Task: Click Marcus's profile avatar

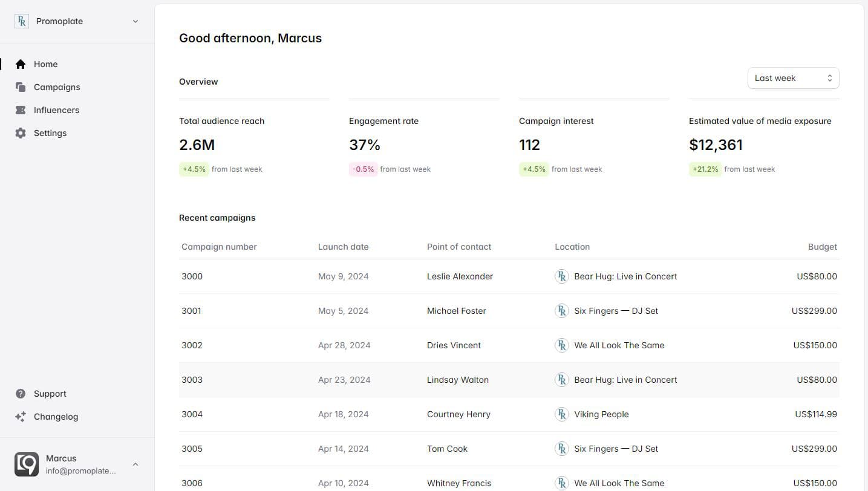Action: click(27, 464)
